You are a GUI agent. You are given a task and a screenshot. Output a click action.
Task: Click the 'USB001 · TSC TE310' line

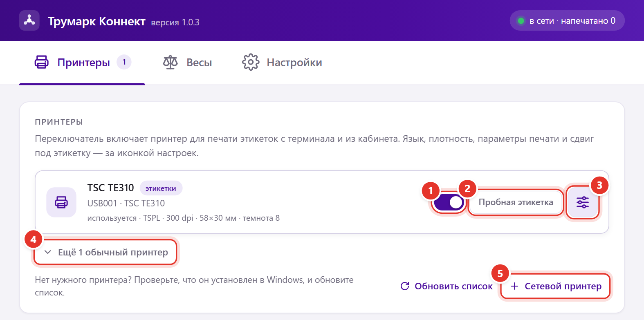(x=126, y=203)
